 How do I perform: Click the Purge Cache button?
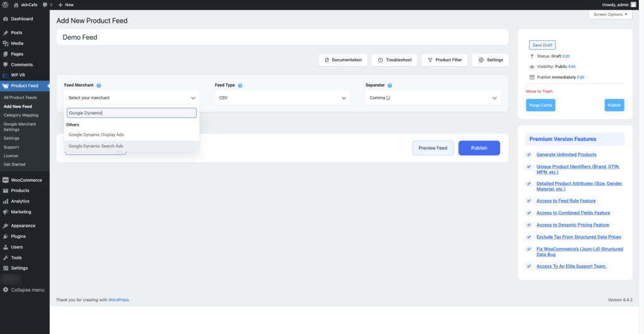pos(540,105)
